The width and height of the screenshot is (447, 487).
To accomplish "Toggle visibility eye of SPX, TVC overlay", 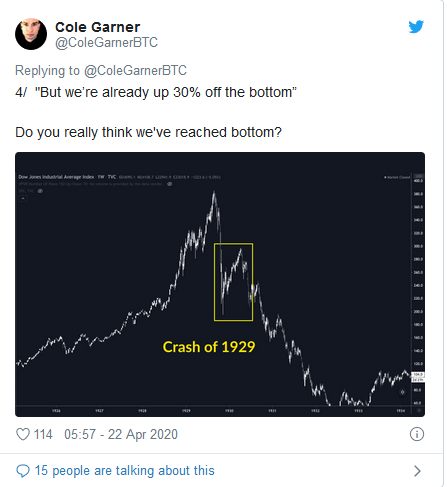I will pos(40,191).
